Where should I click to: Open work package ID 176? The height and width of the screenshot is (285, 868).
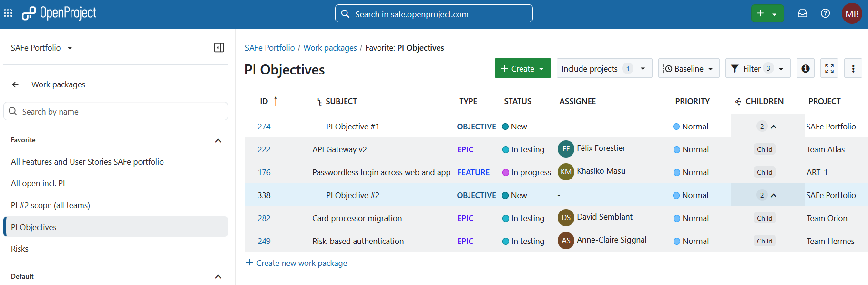click(264, 172)
